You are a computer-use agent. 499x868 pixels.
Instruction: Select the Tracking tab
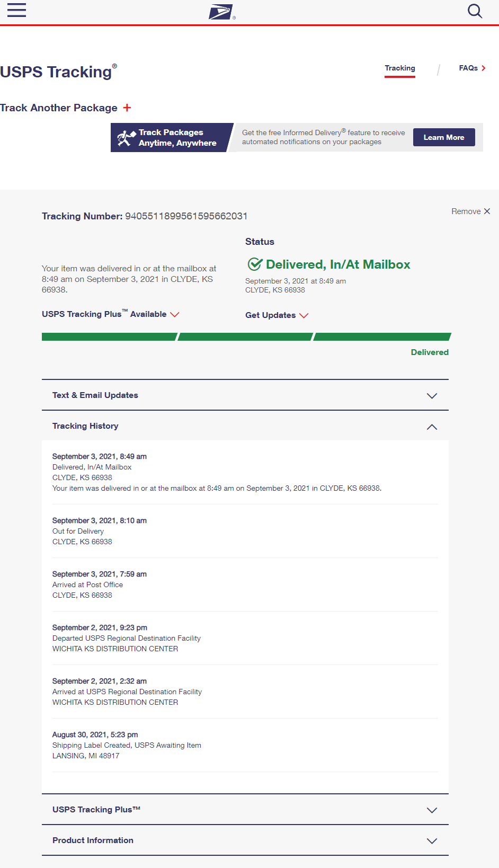click(x=400, y=68)
